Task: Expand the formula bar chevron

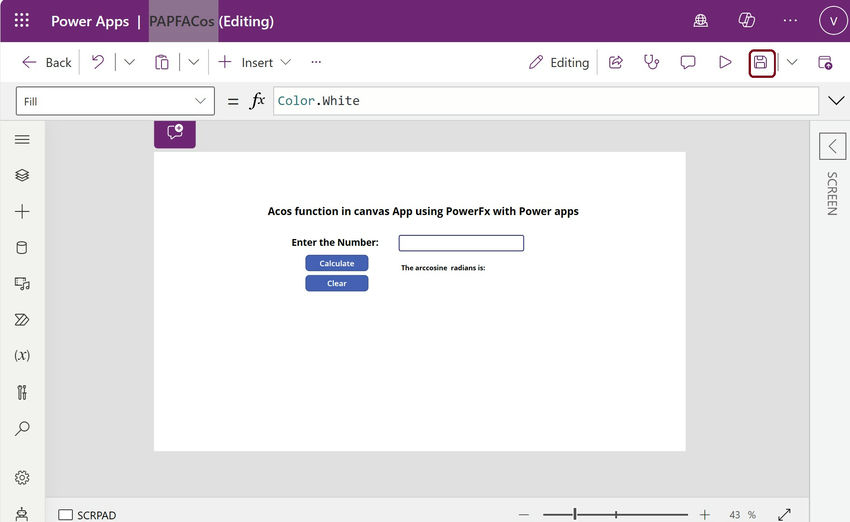Action: [836, 101]
